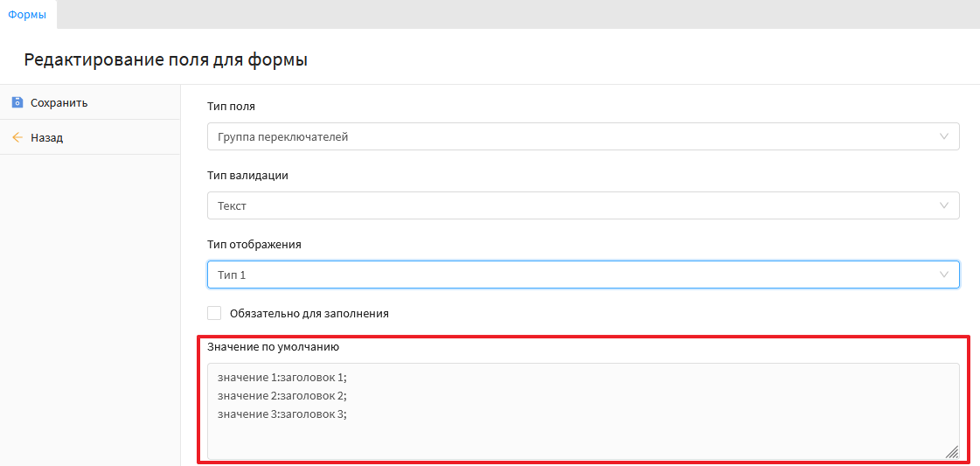
Task: Click the Редактирование поля для формы heading
Action: [x=166, y=59]
